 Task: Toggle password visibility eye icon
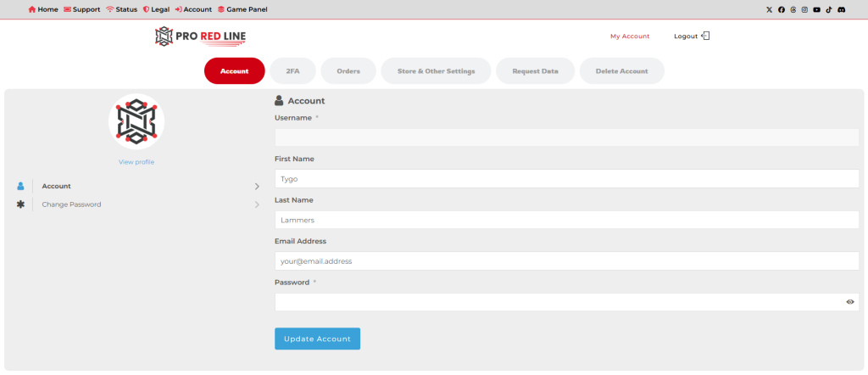849,302
